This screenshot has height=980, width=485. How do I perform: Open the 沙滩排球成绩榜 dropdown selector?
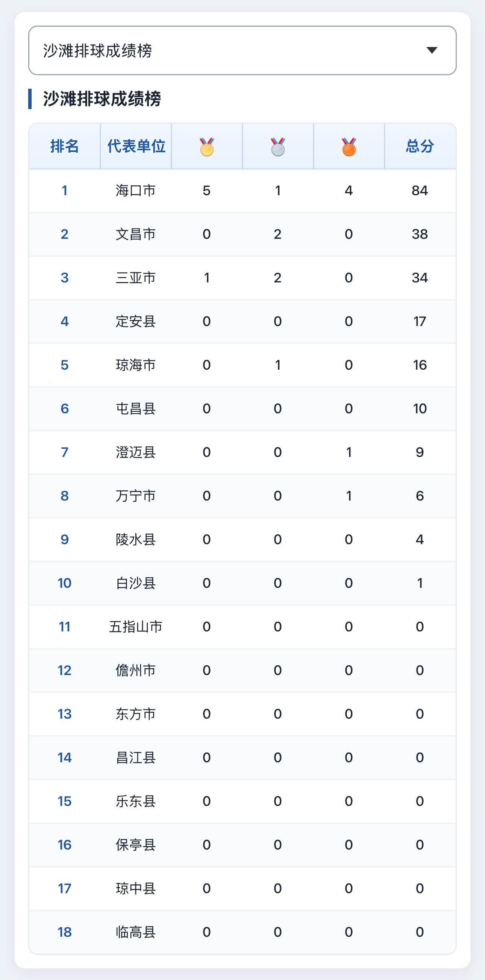[242, 50]
